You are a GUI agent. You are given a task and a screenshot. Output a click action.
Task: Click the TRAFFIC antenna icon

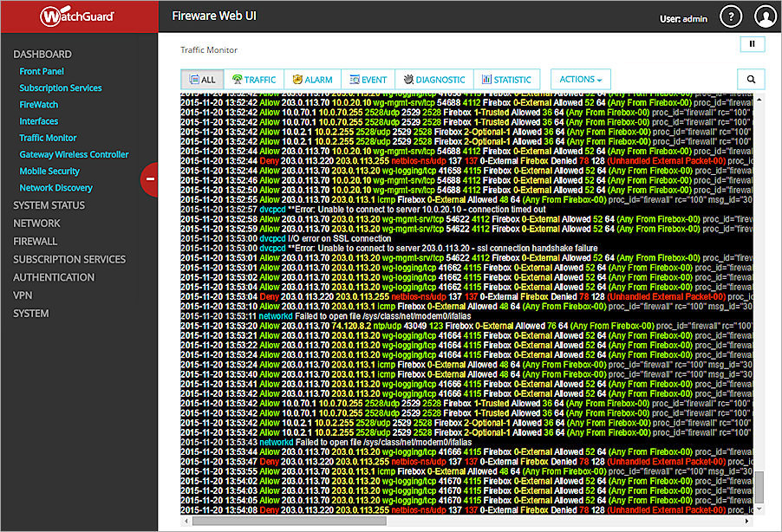[238, 79]
